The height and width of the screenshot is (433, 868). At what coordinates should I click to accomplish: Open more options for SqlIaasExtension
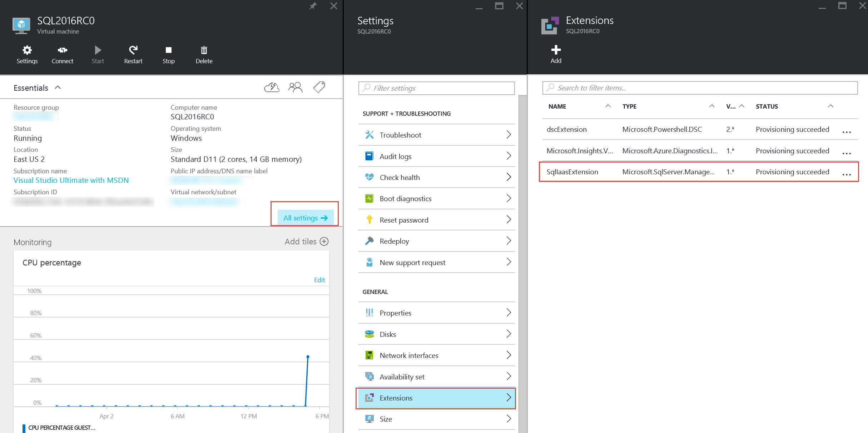pyautogui.click(x=847, y=175)
